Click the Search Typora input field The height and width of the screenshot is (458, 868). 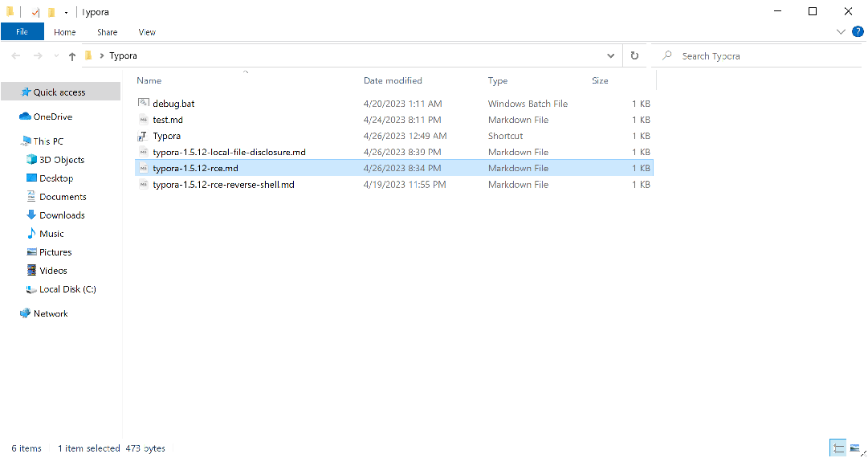tap(756, 55)
